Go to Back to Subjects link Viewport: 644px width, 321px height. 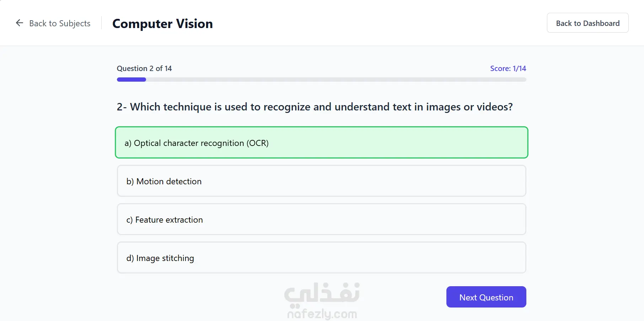click(x=60, y=23)
